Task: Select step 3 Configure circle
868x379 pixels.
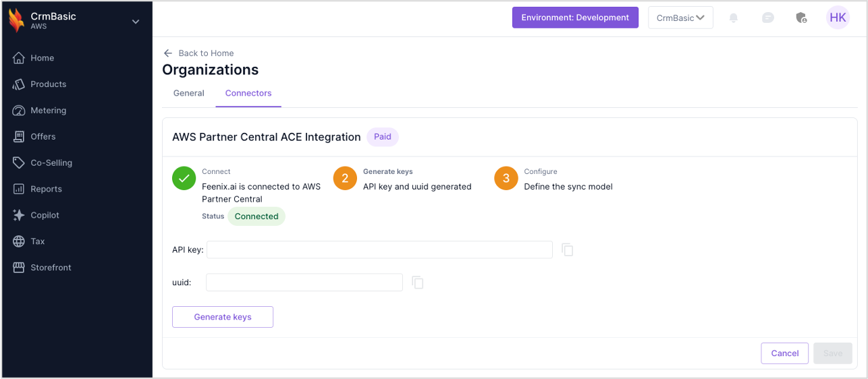Action: [506, 179]
